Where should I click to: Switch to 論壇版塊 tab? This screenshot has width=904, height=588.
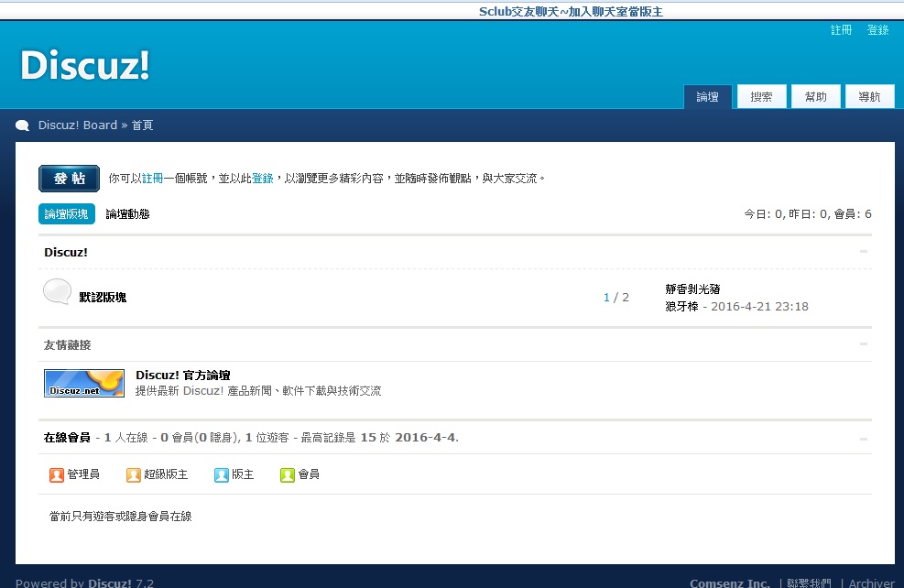pyautogui.click(x=66, y=214)
